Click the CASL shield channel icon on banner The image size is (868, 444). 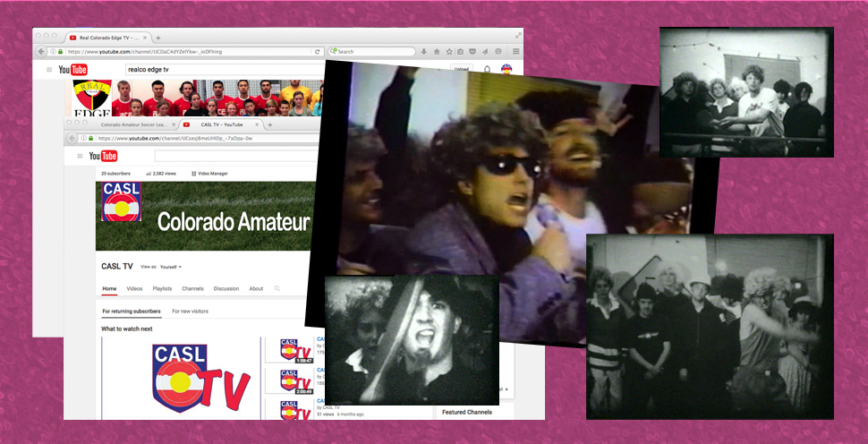pos(122,201)
